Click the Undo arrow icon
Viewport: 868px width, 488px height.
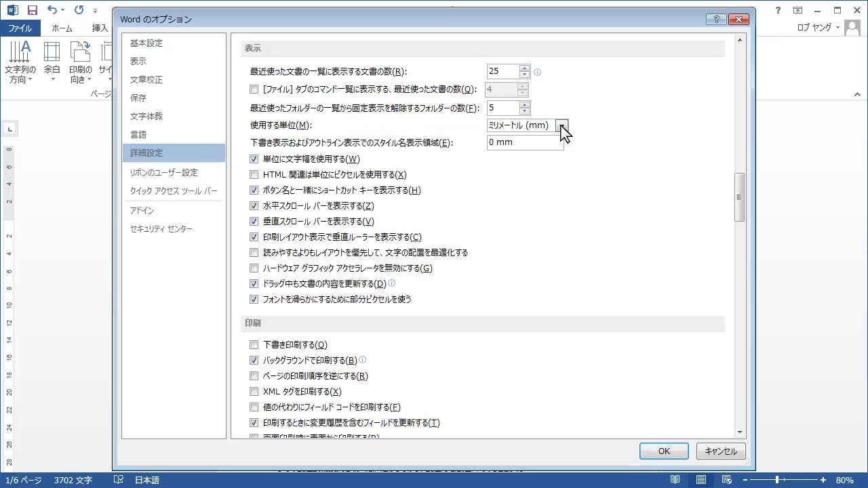(52, 10)
